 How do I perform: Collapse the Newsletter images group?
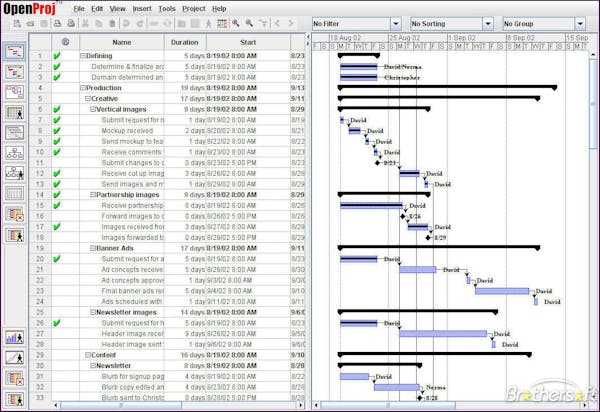click(x=93, y=313)
